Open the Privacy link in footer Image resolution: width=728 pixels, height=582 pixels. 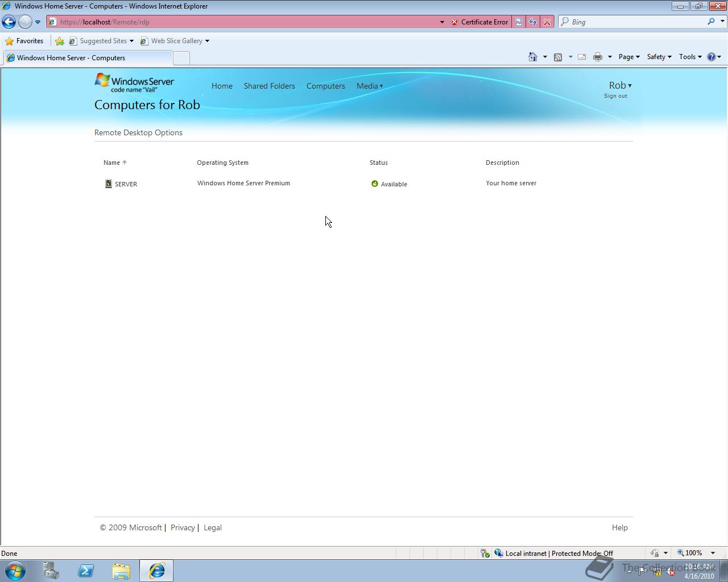(183, 527)
